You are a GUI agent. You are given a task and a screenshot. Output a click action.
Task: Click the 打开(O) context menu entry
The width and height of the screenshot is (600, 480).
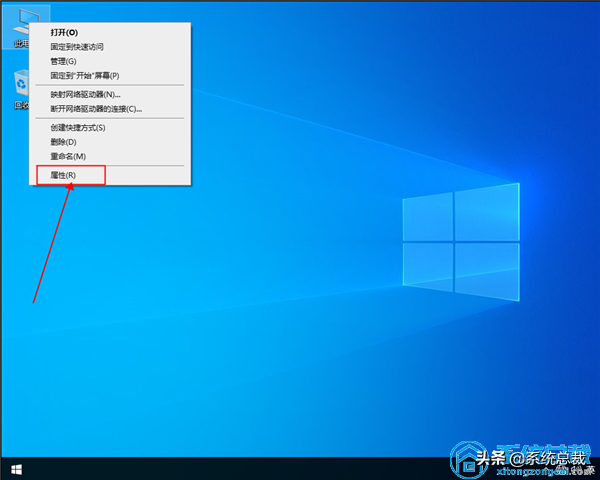tap(110, 33)
